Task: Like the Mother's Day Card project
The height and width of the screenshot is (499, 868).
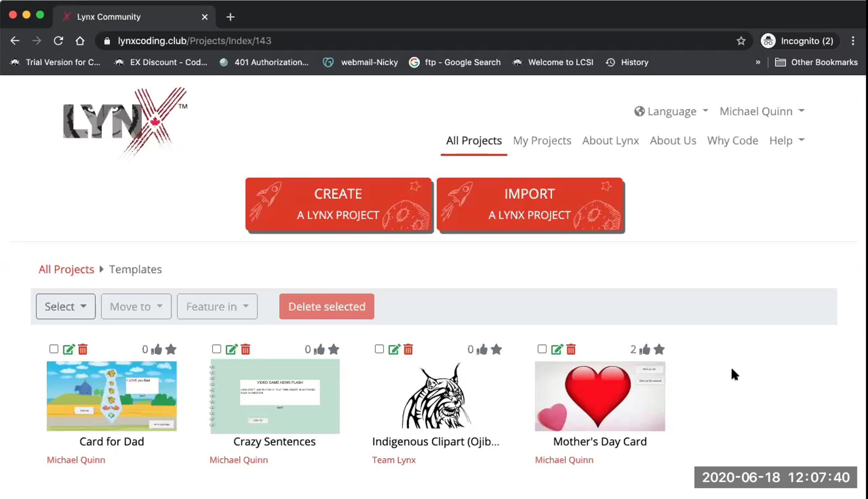Action: coord(645,349)
